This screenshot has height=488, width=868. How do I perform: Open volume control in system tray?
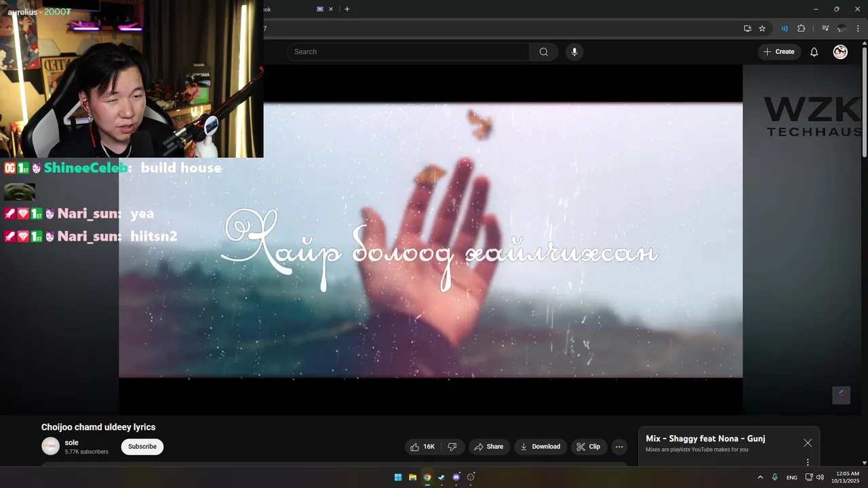point(820,477)
